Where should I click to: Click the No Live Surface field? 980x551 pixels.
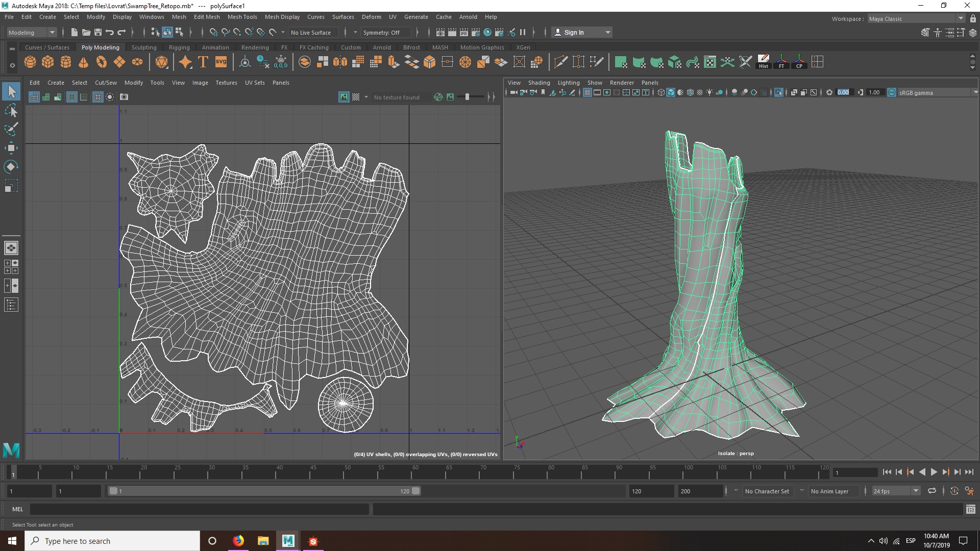click(x=311, y=32)
